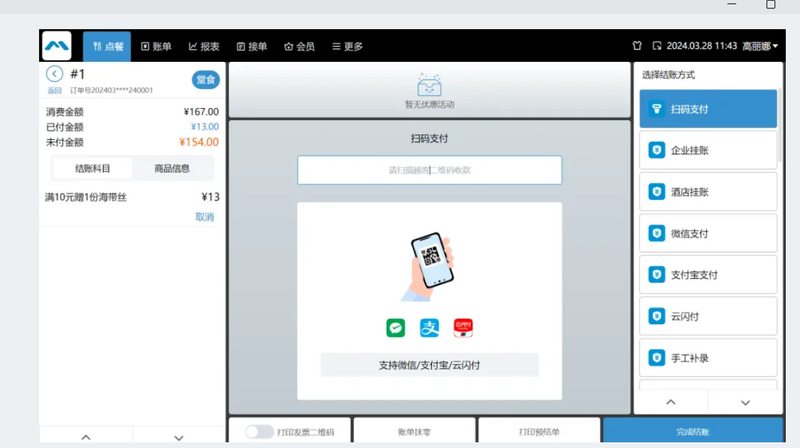This screenshot has width=800, height=448.
Task: Click the phone QR scanning illustration
Action: click(428, 266)
